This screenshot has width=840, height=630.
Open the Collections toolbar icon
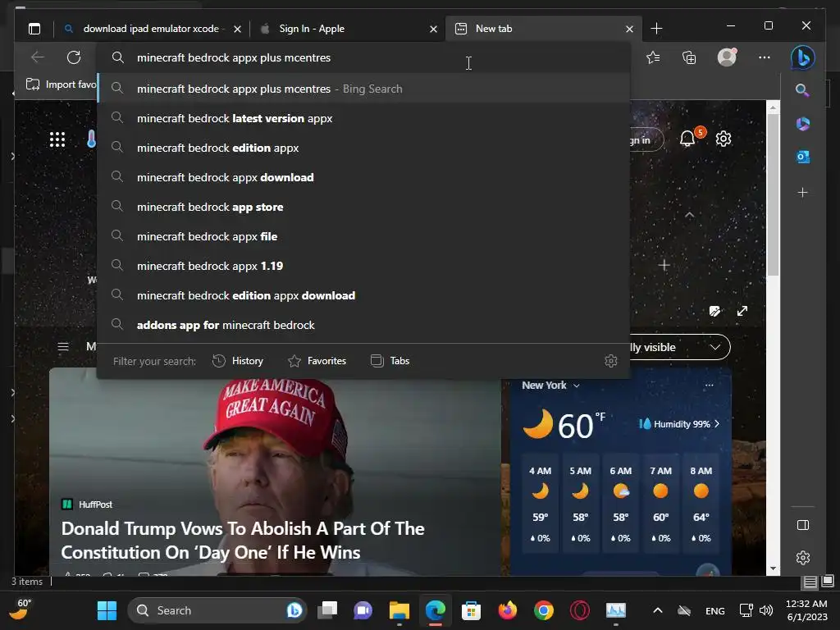(x=689, y=57)
